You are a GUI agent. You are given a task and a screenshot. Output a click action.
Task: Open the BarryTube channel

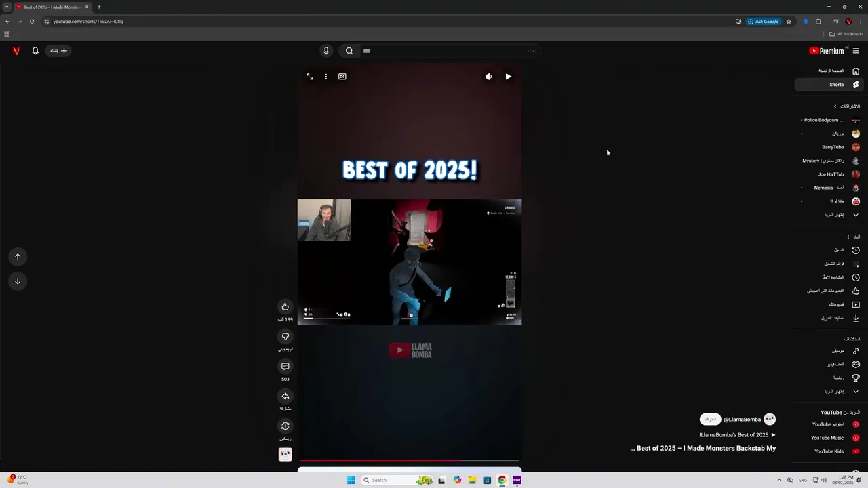[829, 147]
